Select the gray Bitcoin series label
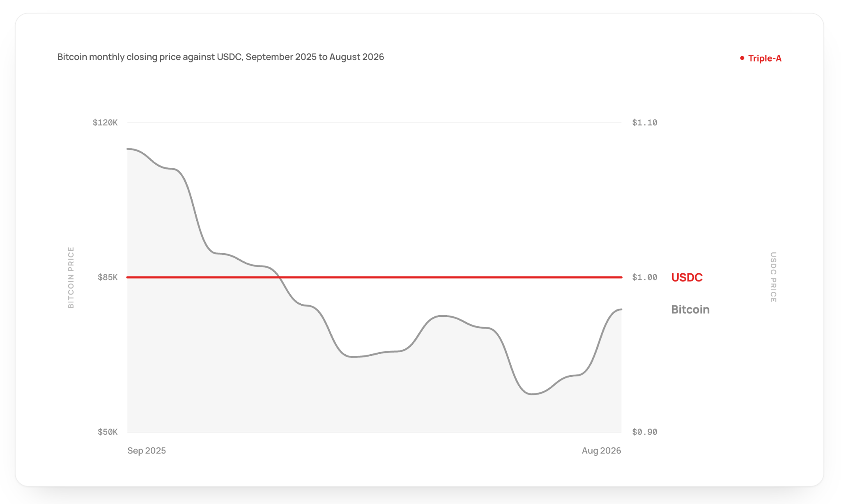841x504 pixels. [x=690, y=309]
